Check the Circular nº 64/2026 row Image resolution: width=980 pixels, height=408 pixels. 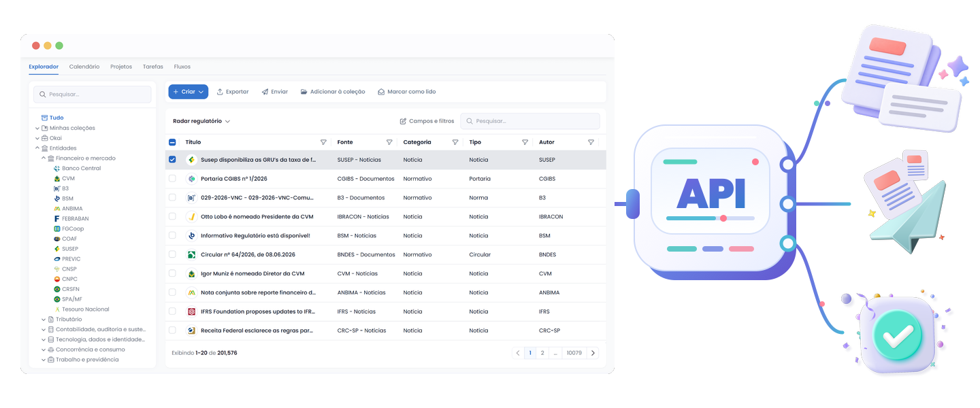pos(172,255)
